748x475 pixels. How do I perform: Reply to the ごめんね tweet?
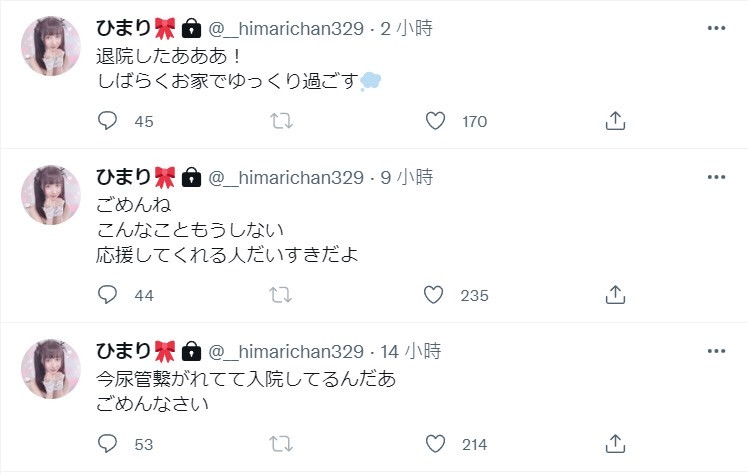tap(109, 295)
